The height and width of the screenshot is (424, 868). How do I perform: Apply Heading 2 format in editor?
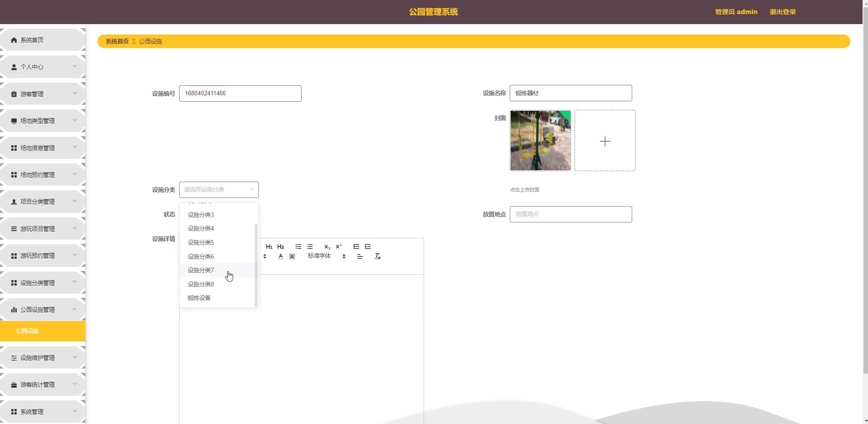tap(281, 247)
